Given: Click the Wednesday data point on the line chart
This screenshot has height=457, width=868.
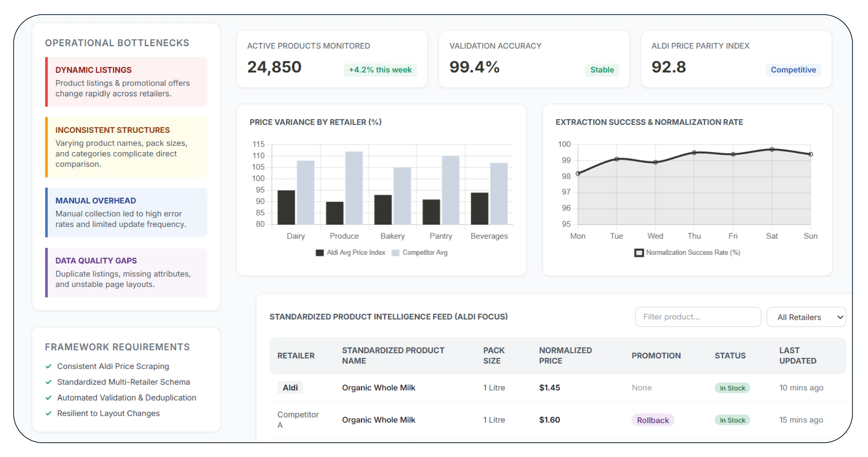Looking at the screenshot, I should [655, 162].
